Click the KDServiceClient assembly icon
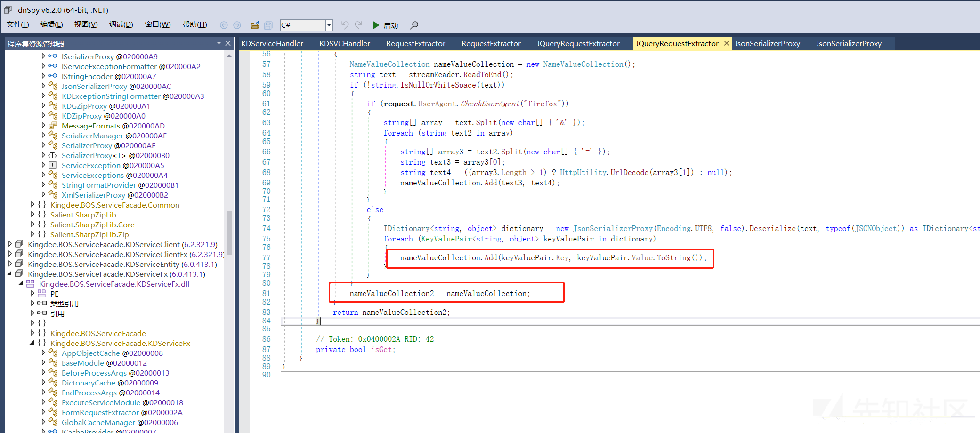 coord(19,244)
